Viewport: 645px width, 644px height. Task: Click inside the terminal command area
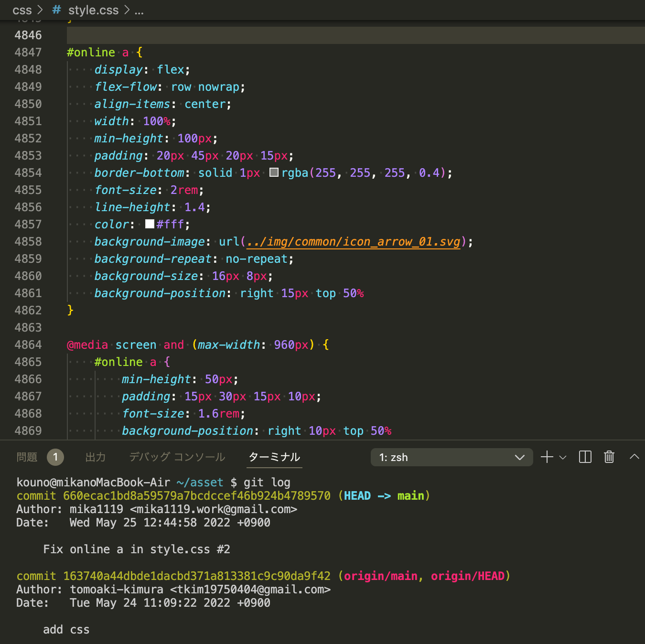287,549
